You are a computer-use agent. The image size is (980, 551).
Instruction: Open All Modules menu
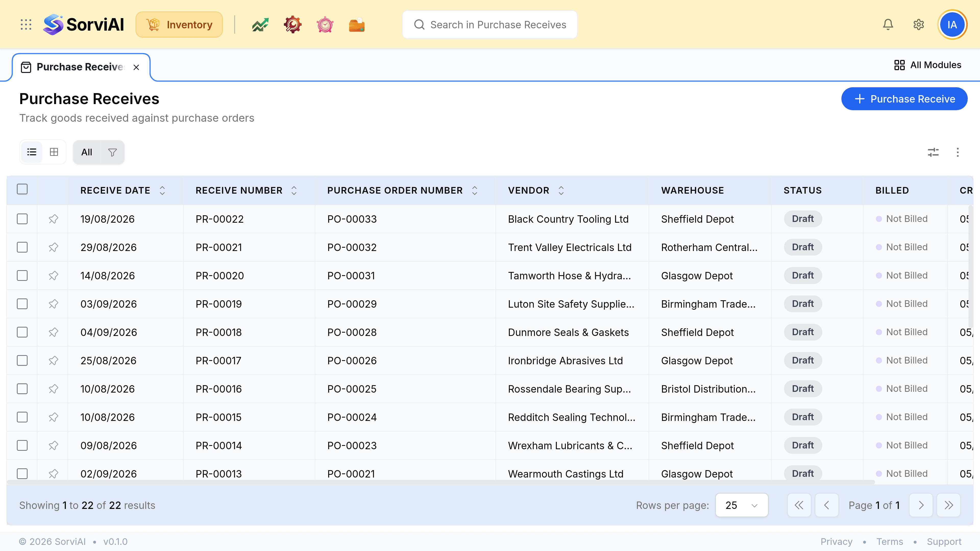(927, 65)
